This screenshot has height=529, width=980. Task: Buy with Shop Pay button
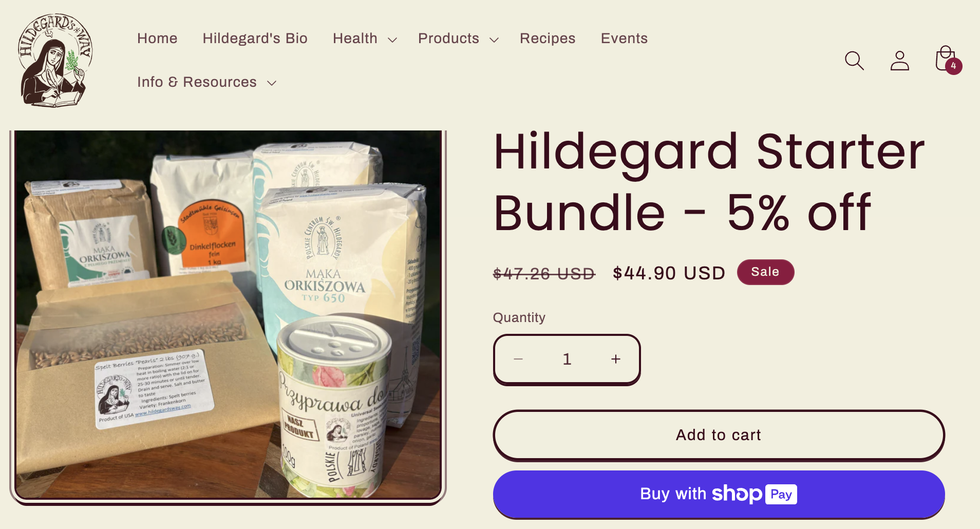coord(719,494)
